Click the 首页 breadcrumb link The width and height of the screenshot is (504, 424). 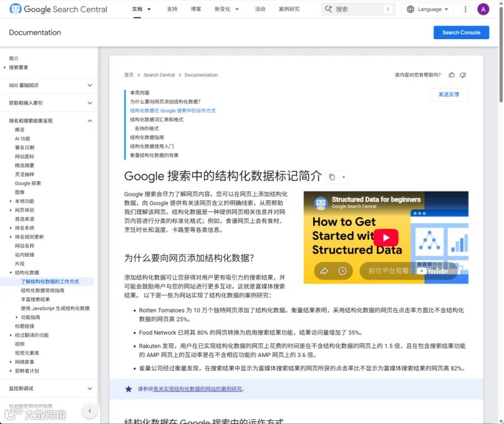tap(129, 75)
